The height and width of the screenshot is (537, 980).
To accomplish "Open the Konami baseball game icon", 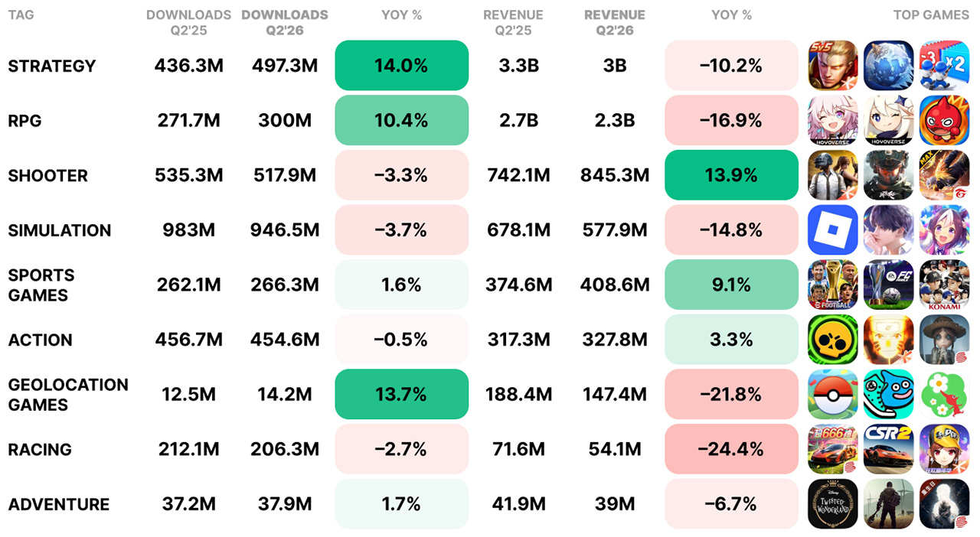I will pos(944,285).
